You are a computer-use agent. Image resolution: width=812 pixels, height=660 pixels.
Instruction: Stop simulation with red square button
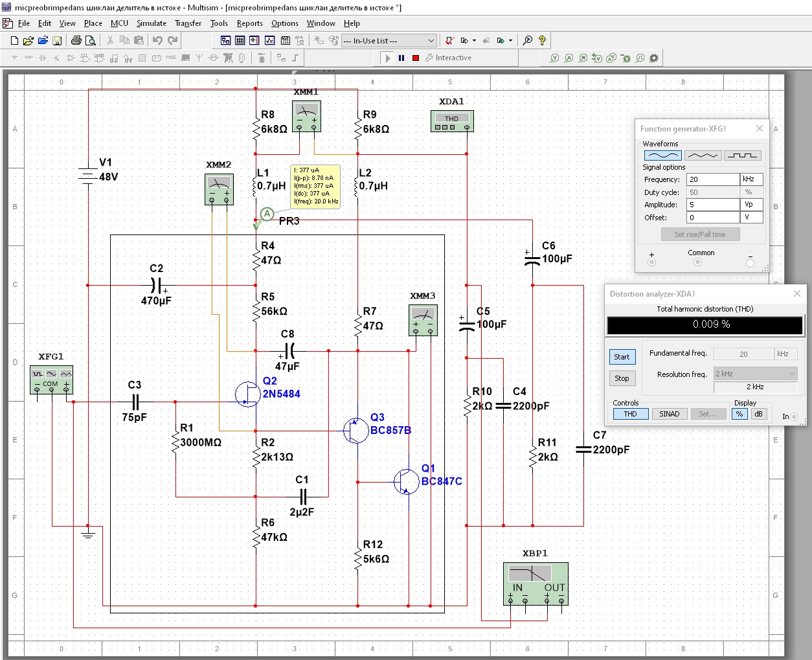(x=416, y=58)
